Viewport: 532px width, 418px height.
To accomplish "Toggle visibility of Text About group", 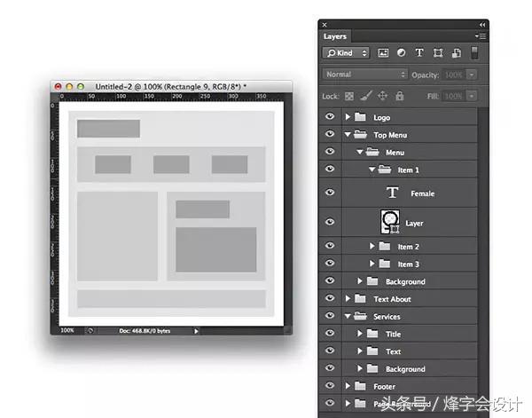I will (x=330, y=298).
